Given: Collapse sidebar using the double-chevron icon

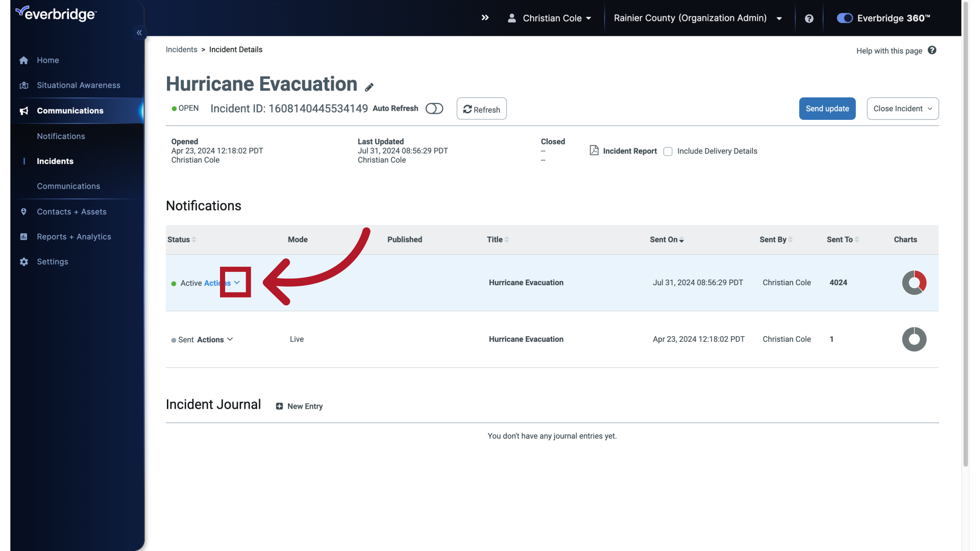Looking at the screenshot, I should click(139, 32).
